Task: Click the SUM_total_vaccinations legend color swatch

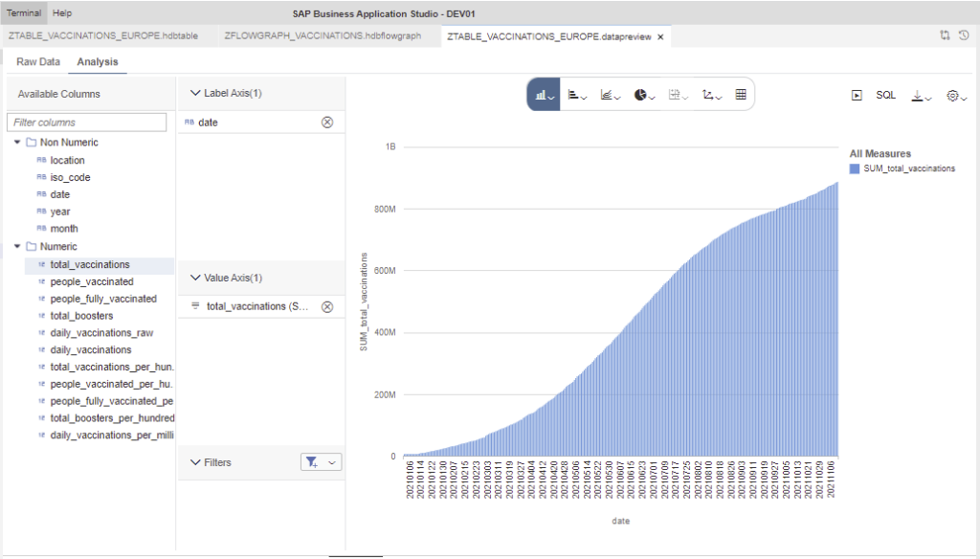Action: pyautogui.click(x=855, y=168)
